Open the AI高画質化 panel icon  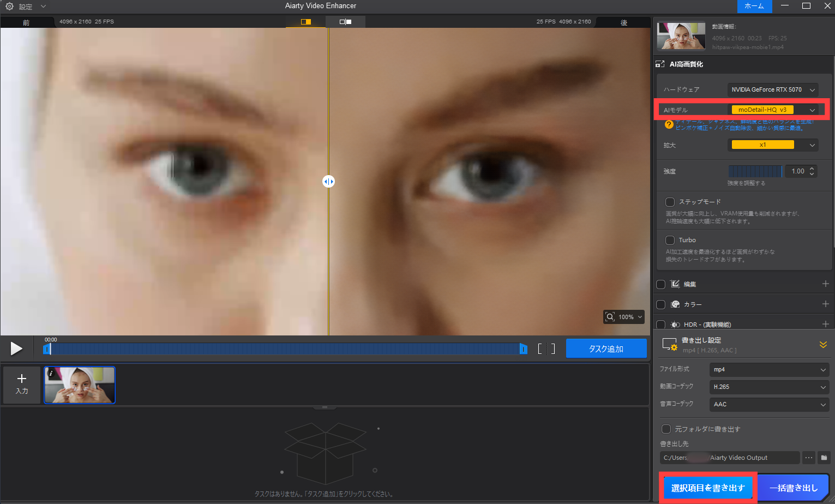pyautogui.click(x=660, y=64)
